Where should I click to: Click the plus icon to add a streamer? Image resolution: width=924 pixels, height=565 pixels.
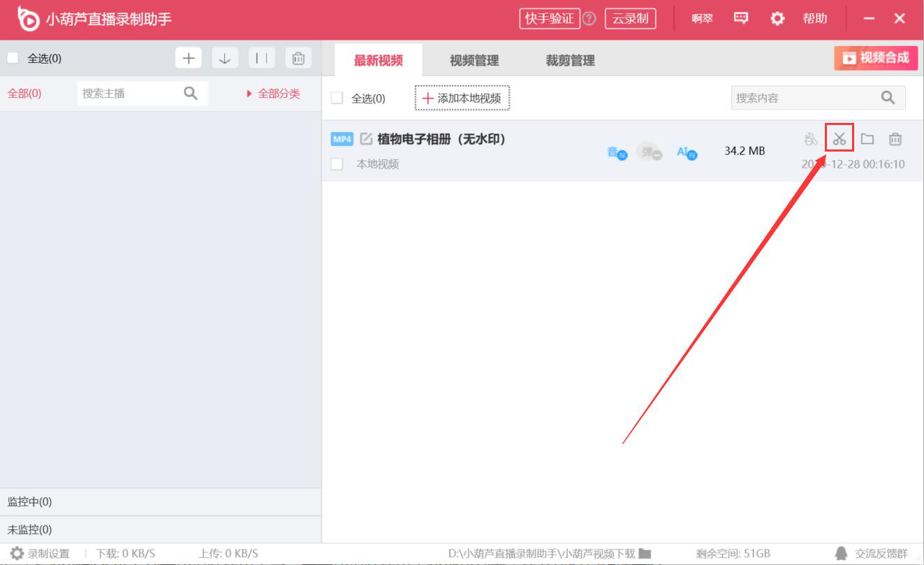pyautogui.click(x=188, y=59)
